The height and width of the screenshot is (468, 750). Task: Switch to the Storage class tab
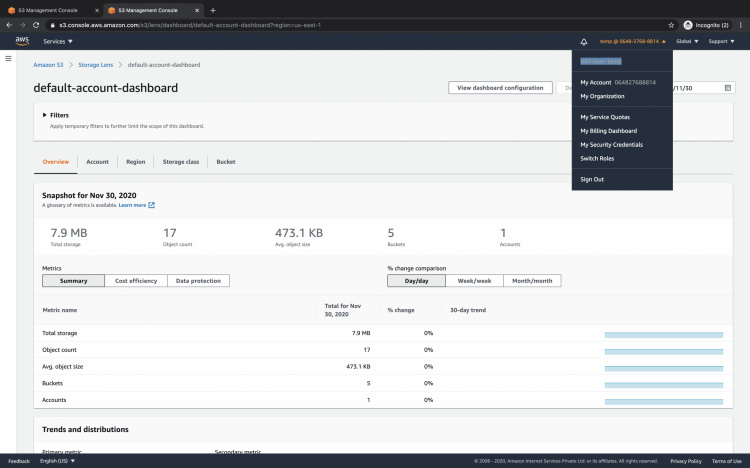[x=181, y=161]
